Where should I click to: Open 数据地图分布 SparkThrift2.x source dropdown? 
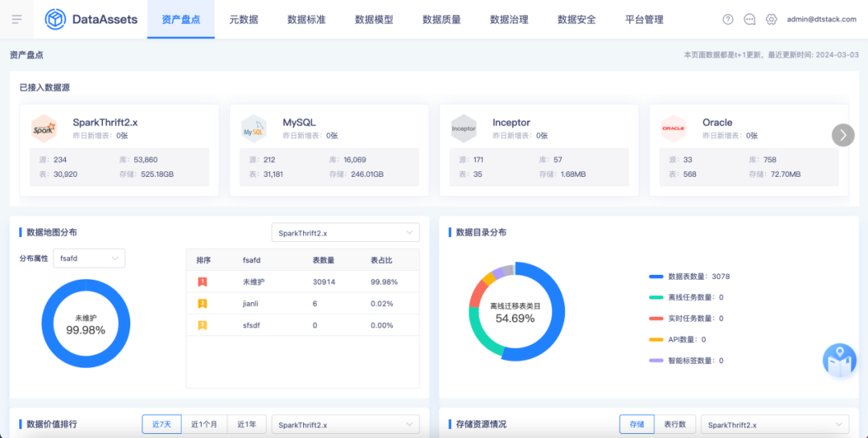346,232
